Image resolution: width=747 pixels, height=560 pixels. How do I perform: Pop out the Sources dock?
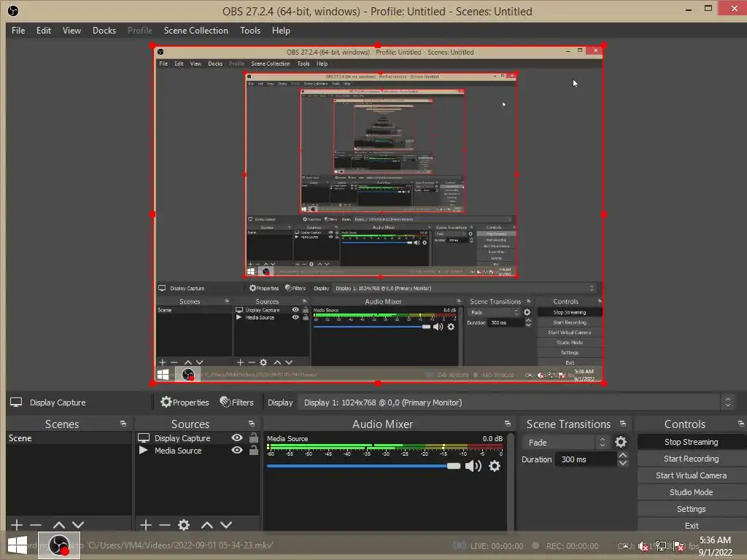[252, 424]
